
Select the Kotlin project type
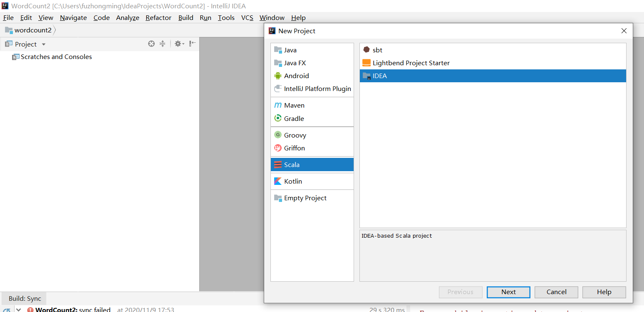point(293,181)
